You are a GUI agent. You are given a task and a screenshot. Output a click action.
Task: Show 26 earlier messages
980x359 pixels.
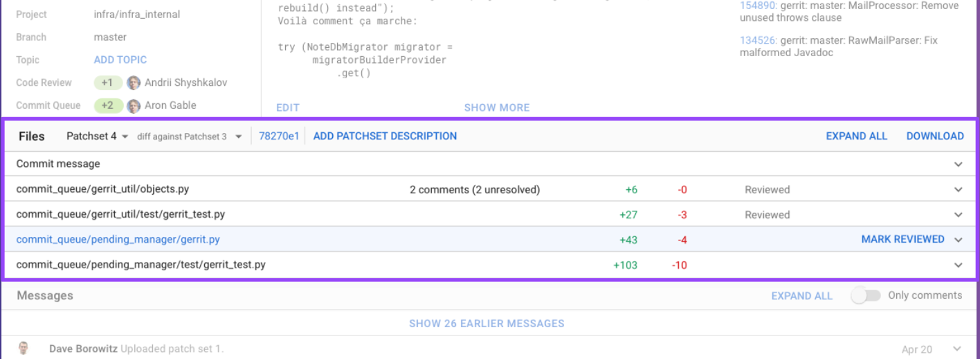click(x=487, y=324)
